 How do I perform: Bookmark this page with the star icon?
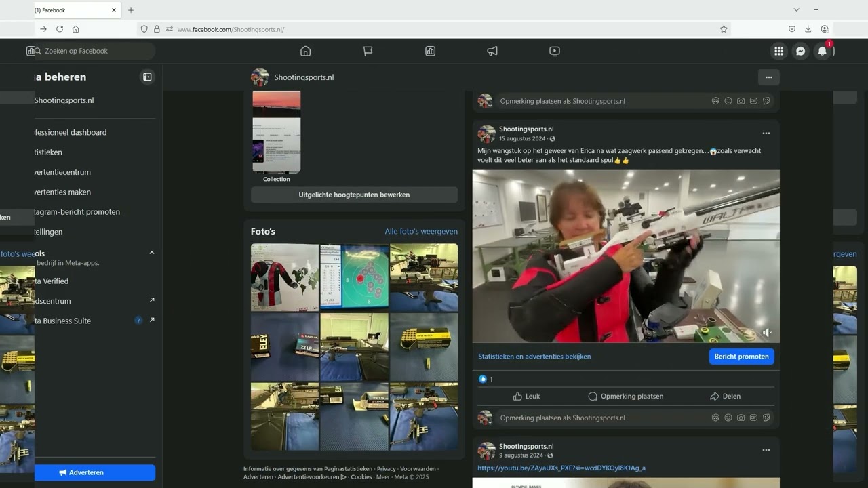(x=724, y=29)
